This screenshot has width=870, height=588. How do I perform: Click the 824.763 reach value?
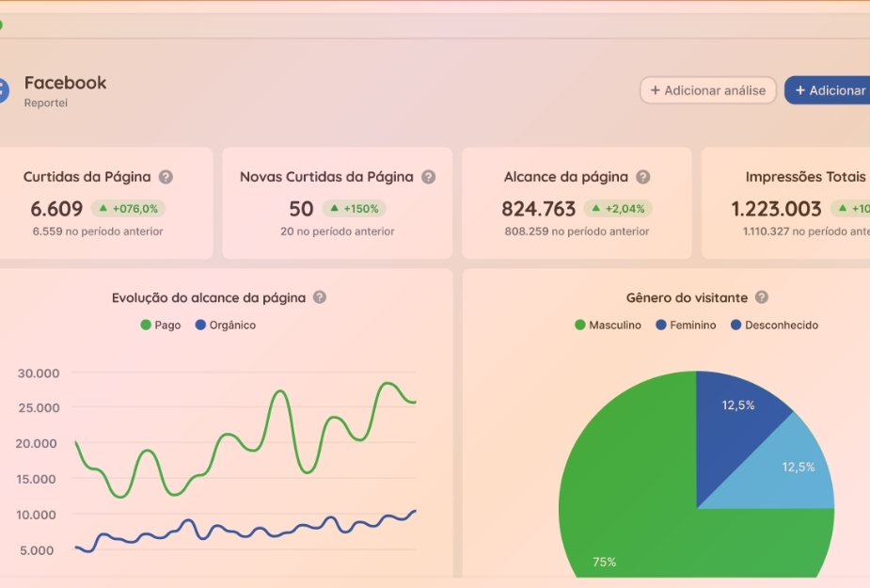(538, 209)
